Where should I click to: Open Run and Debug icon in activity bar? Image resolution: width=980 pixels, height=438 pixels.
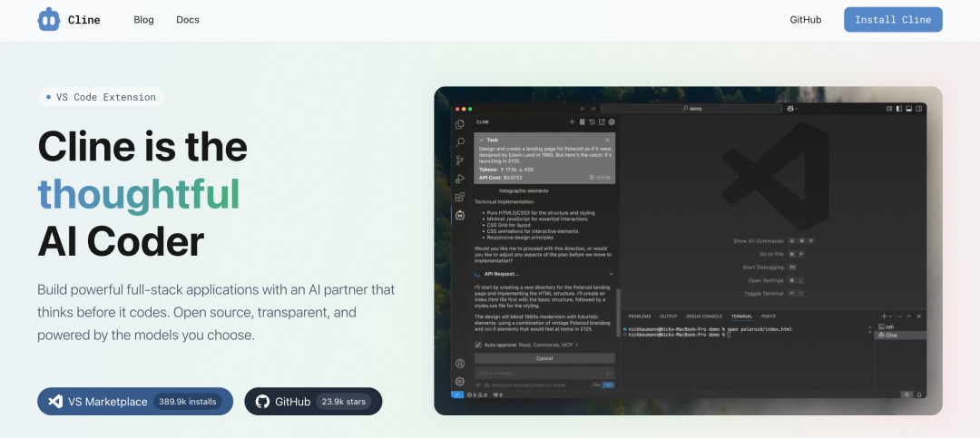click(460, 179)
